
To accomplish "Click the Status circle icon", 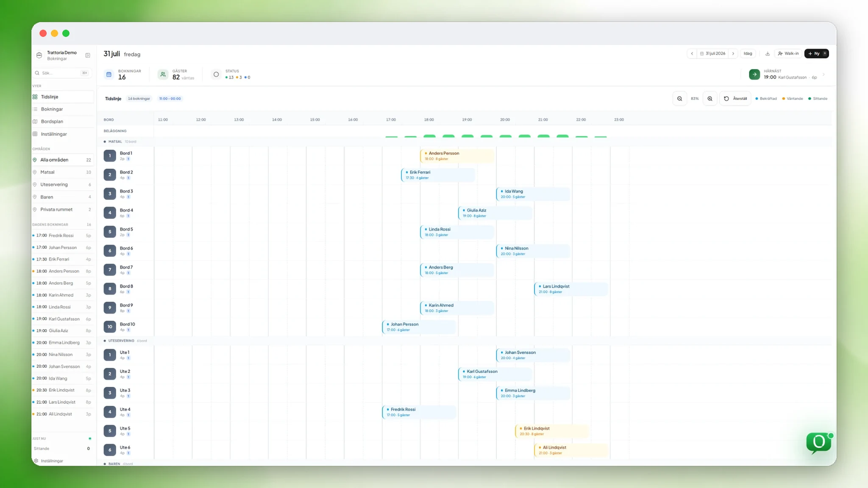I will pos(216,75).
